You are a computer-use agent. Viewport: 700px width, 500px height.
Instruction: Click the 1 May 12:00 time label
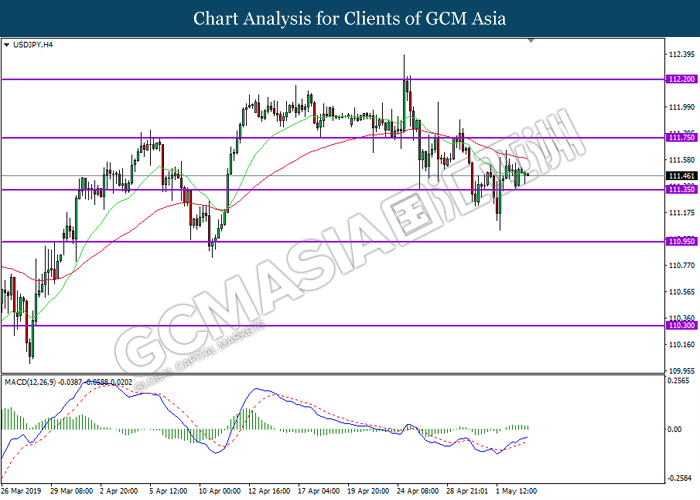[516, 491]
